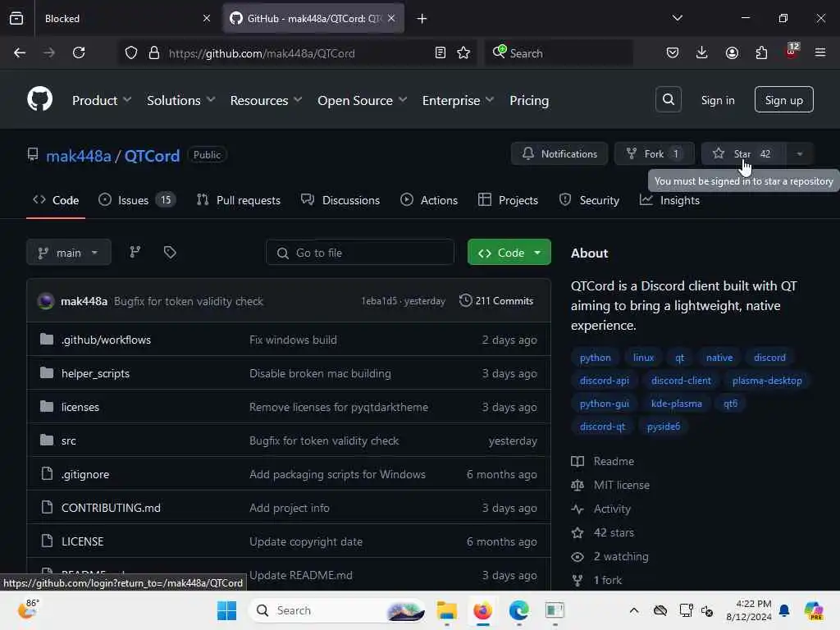The height and width of the screenshot is (630, 840).
Task: Open the uBlock extension icon with badge 12
Action: point(792,52)
